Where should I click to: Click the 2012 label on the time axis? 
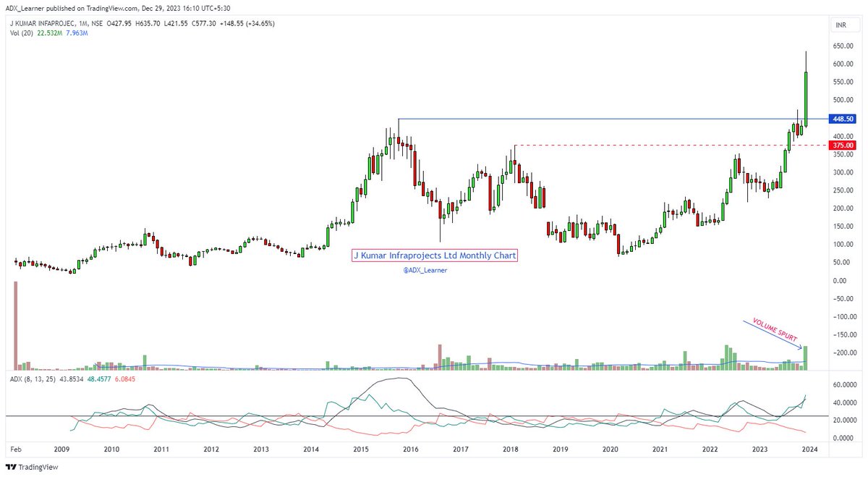211,449
